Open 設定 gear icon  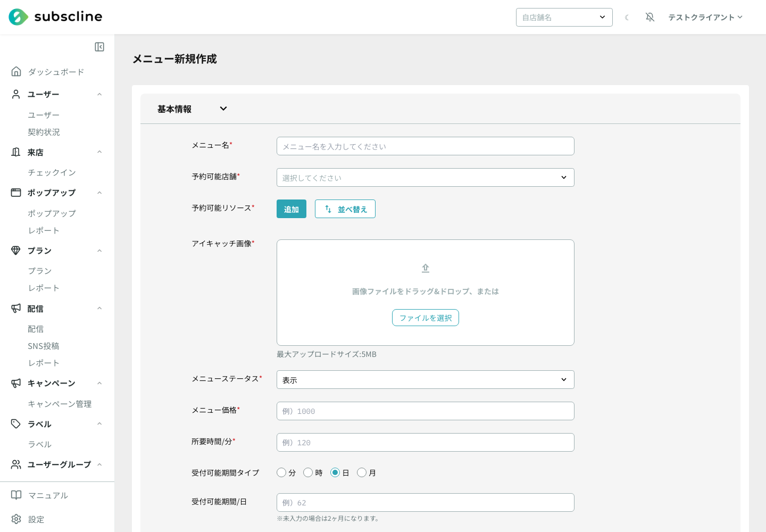[16, 519]
